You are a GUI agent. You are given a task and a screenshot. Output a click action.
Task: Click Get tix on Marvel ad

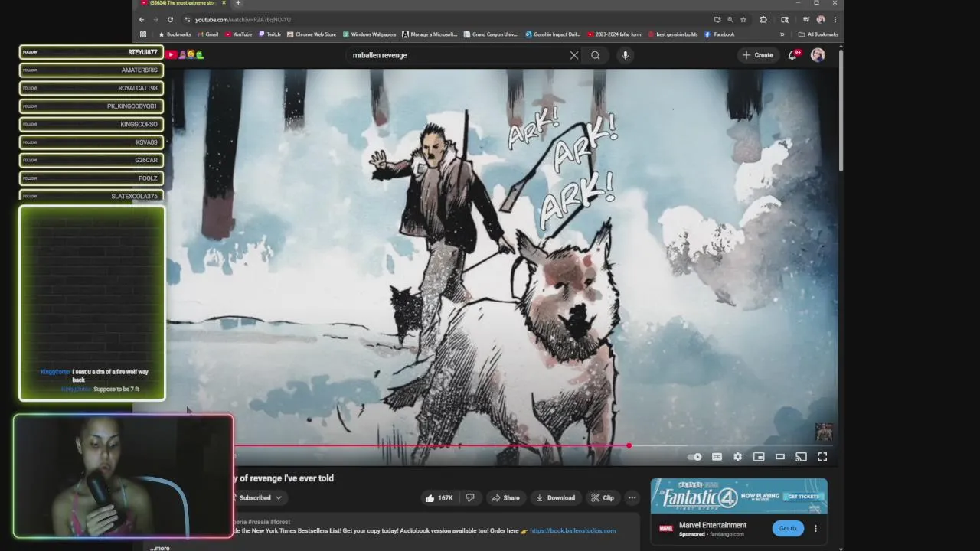click(x=788, y=528)
